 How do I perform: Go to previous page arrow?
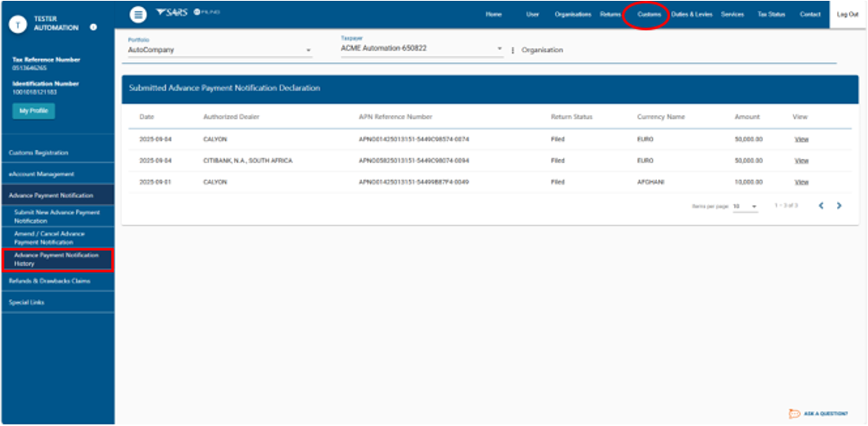822,206
